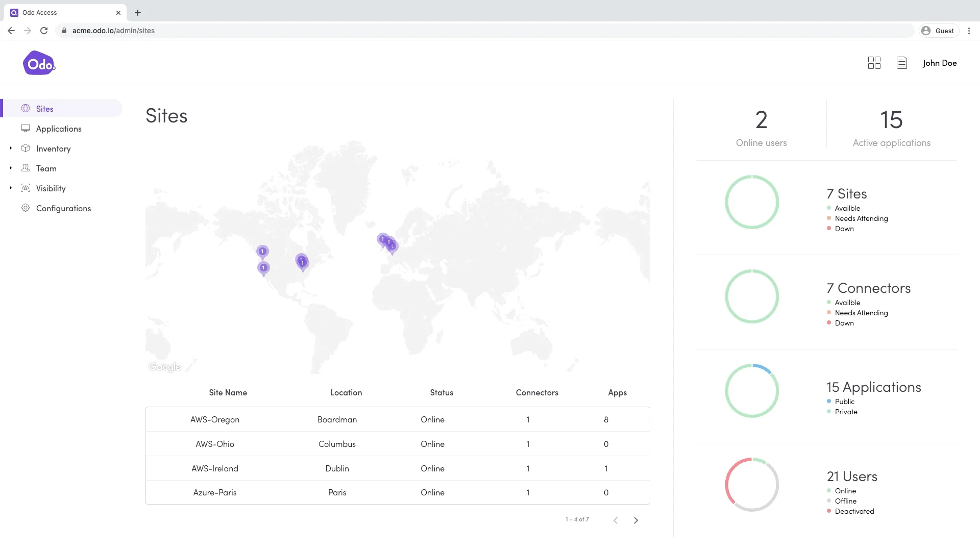980x551 pixels.
Task: Click the Odo logo
Action: coord(39,63)
